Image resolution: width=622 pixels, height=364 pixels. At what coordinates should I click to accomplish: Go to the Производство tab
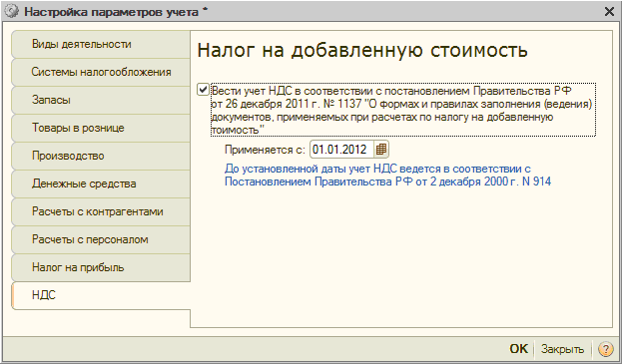pyautogui.click(x=101, y=156)
